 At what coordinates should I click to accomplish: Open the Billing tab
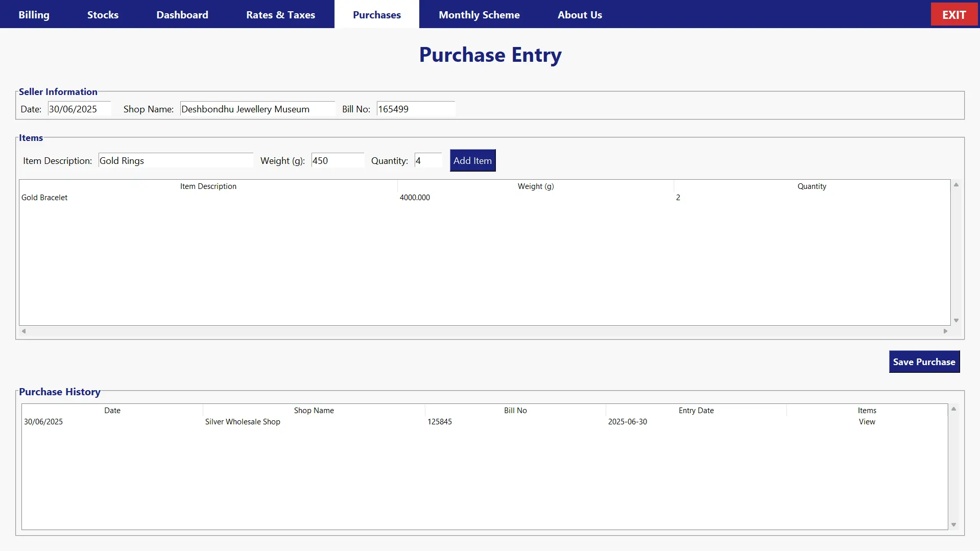(x=34, y=15)
